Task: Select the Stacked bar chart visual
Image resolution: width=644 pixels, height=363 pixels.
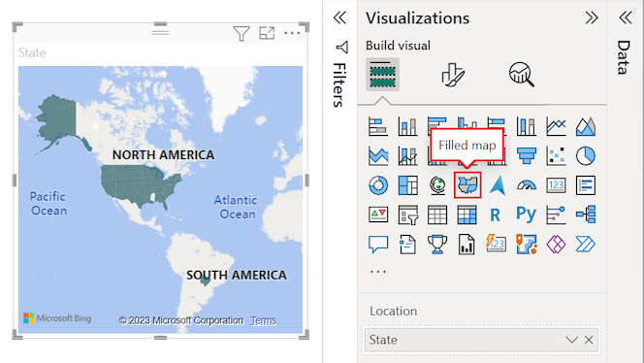Action: (378, 126)
